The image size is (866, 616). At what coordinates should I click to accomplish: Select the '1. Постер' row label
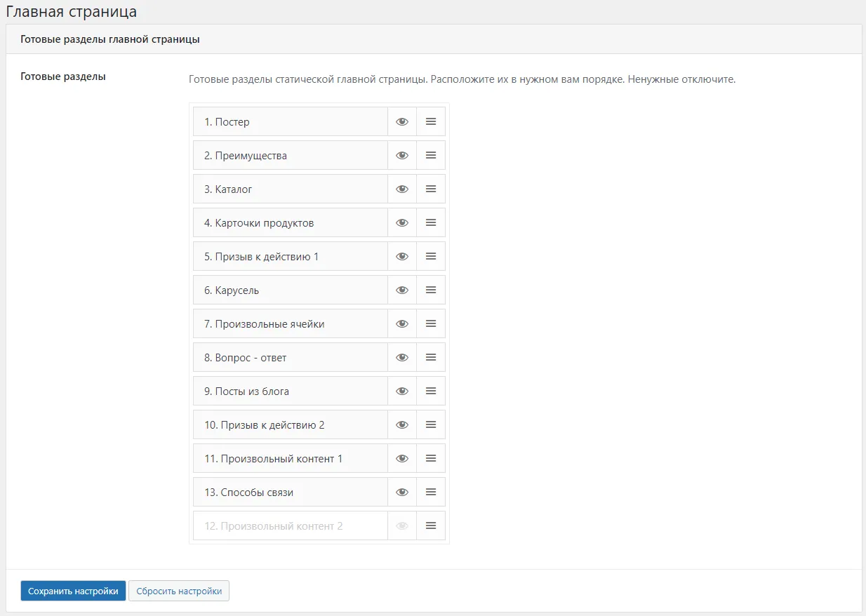[x=291, y=121]
